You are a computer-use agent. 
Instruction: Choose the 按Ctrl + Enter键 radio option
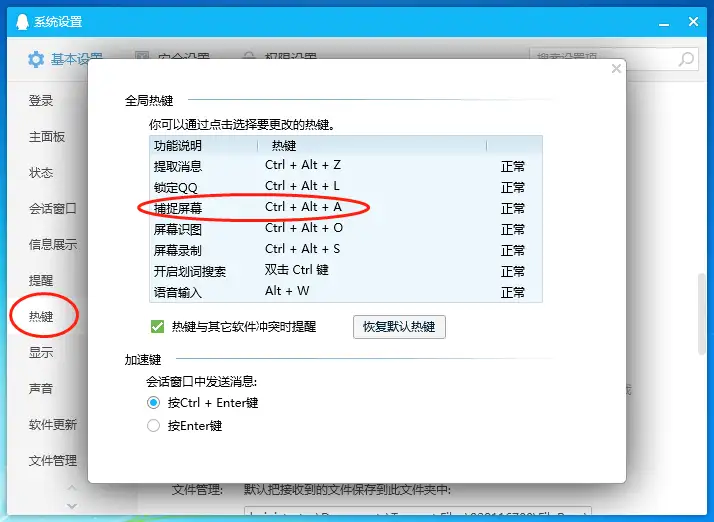153,403
